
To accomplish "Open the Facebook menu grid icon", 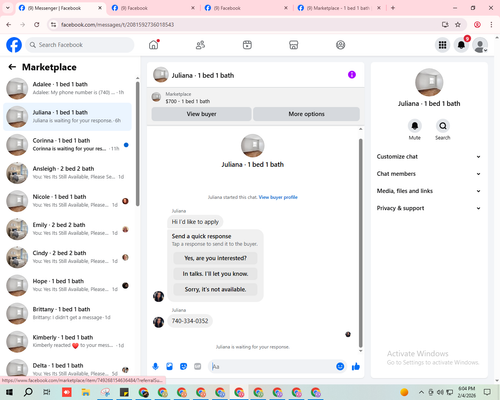I will pos(442,45).
